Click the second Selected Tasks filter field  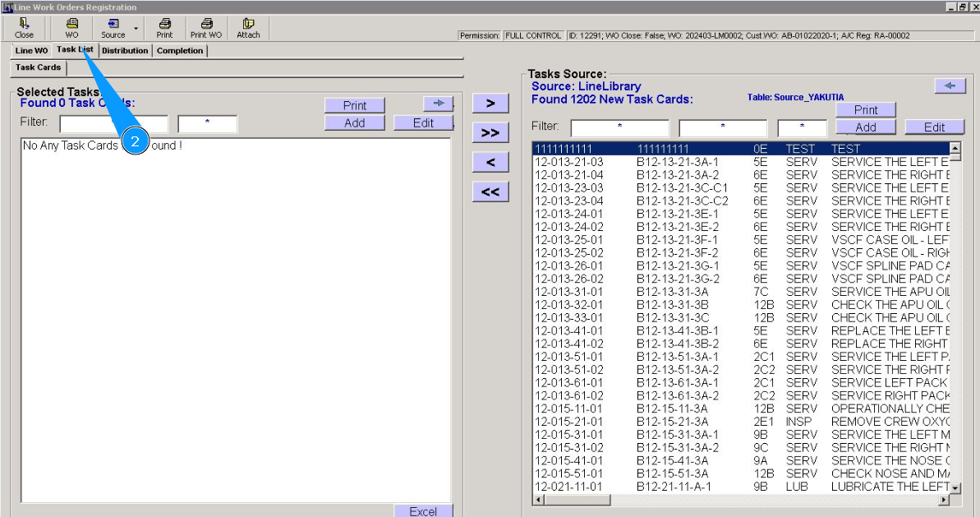coord(208,124)
